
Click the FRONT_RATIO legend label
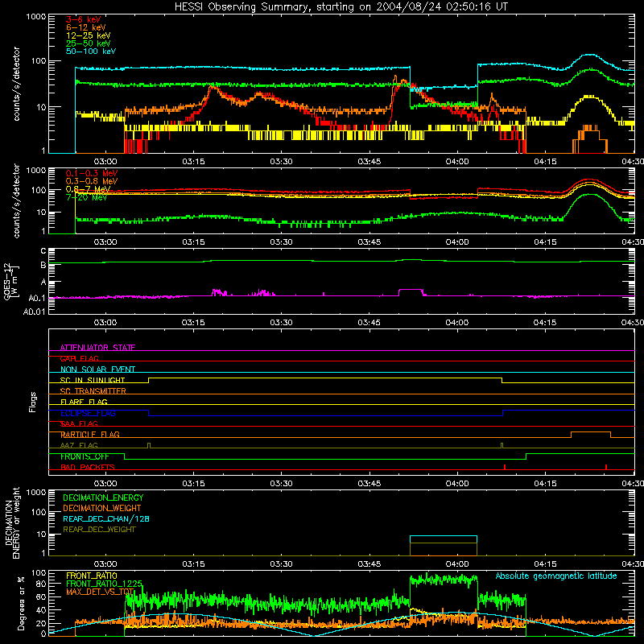(92, 576)
